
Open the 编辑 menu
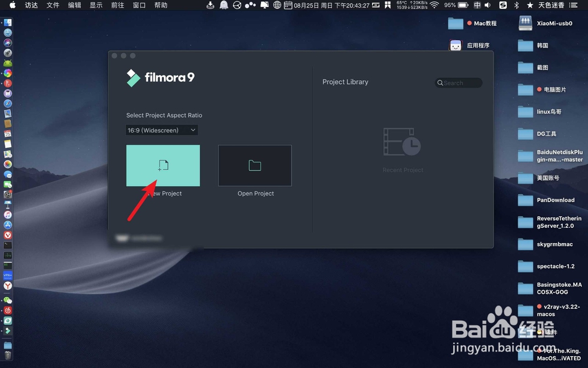(74, 5)
